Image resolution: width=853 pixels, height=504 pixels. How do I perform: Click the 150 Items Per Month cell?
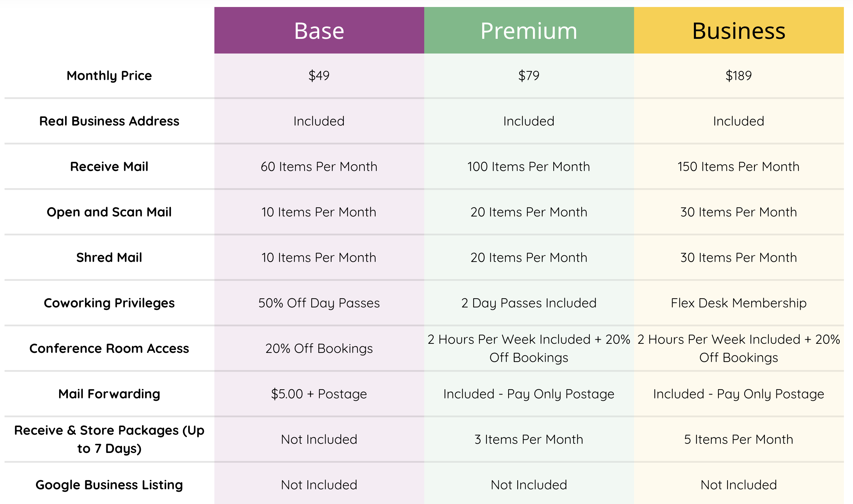click(739, 166)
